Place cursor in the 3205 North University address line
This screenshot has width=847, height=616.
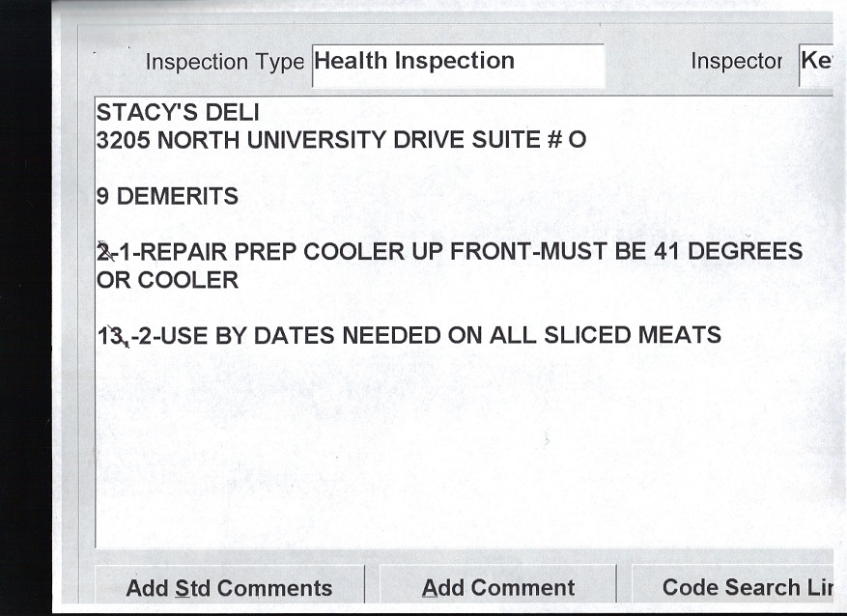pos(340,141)
